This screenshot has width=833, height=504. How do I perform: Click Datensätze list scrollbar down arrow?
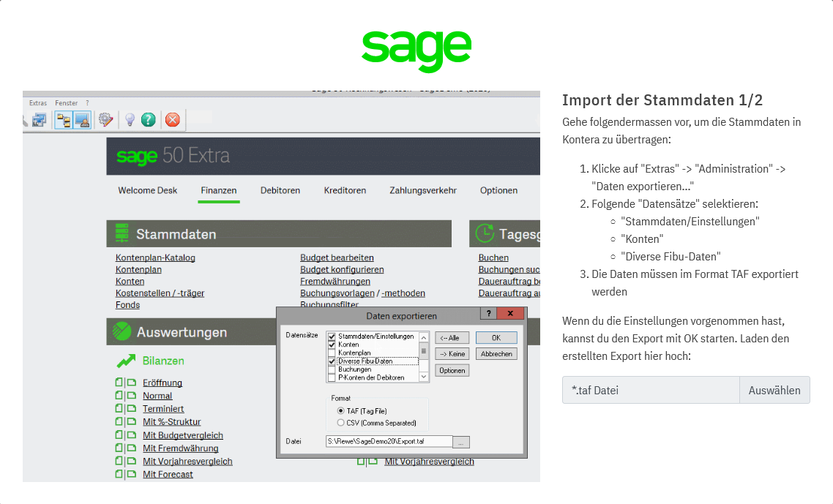click(424, 377)
